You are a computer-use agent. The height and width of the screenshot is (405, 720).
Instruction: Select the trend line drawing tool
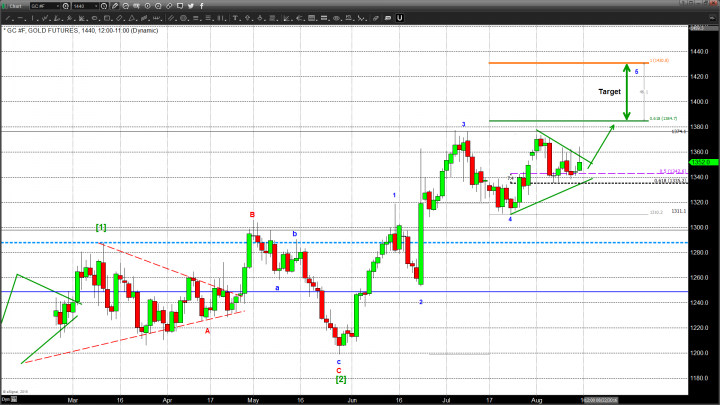point(8,18)
